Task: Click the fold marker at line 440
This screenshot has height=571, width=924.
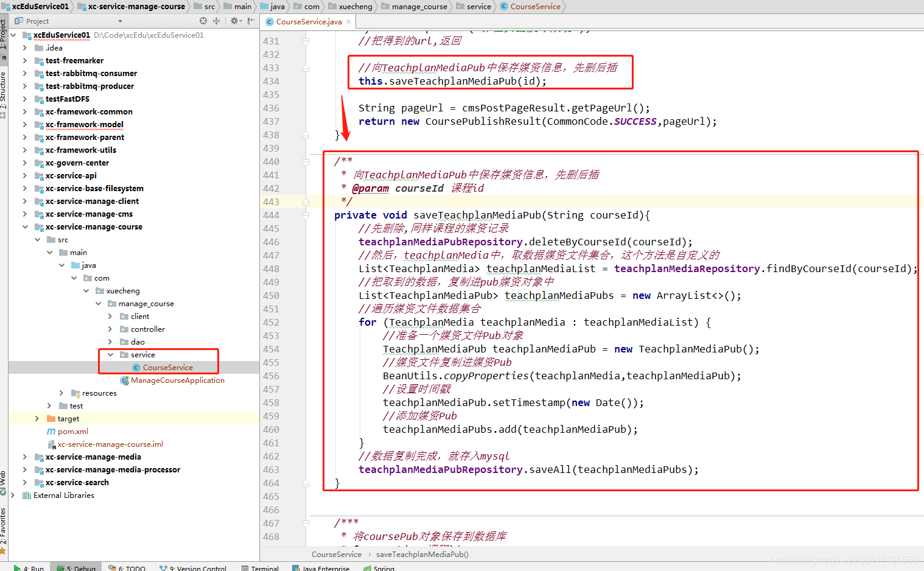Action: (306, 161)
